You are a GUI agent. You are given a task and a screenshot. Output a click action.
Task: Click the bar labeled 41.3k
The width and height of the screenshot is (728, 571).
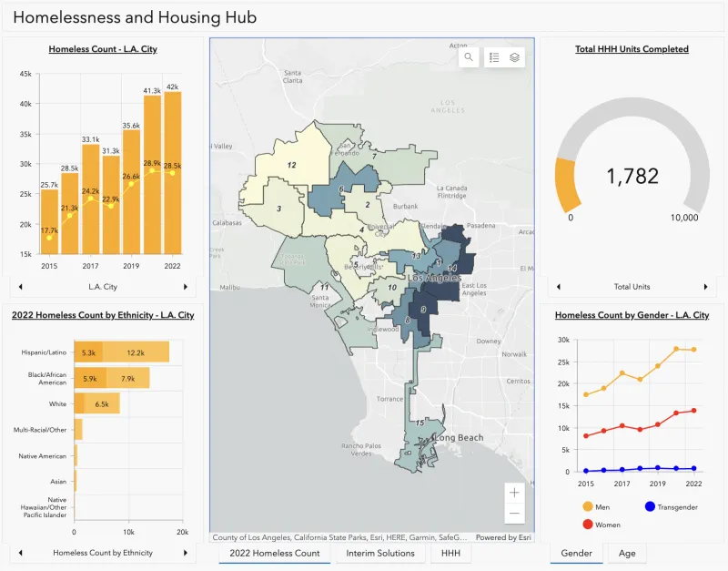(152, 175)
